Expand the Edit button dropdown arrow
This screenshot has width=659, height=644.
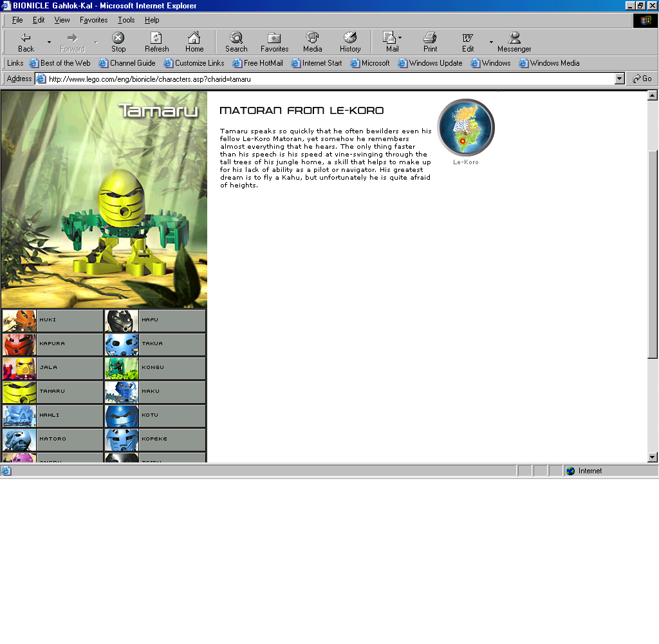491,43
